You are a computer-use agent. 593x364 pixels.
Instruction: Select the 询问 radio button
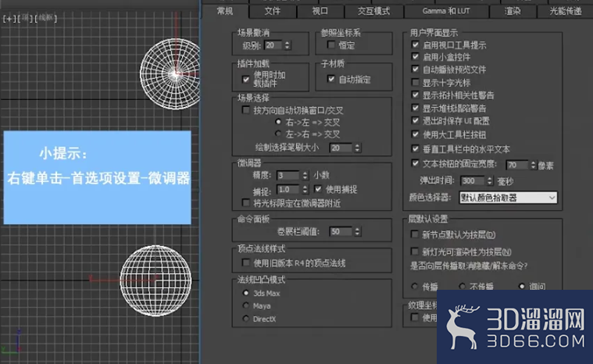522,286
